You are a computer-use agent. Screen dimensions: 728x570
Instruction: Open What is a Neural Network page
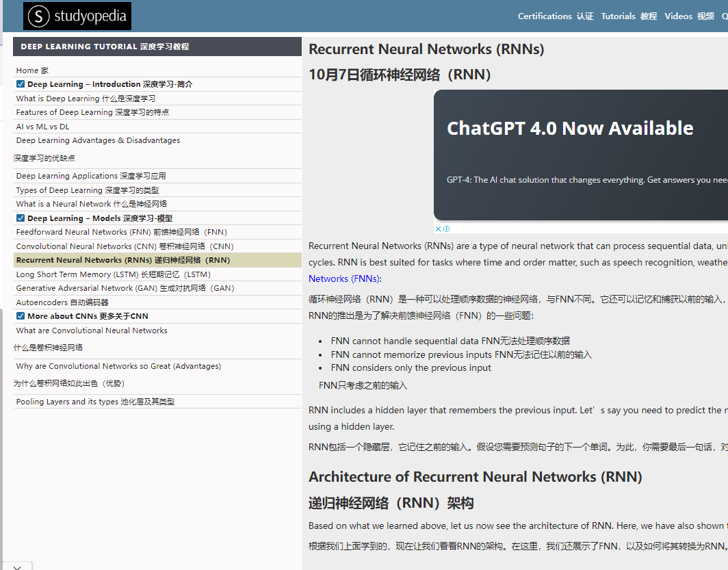pos(92,204)
